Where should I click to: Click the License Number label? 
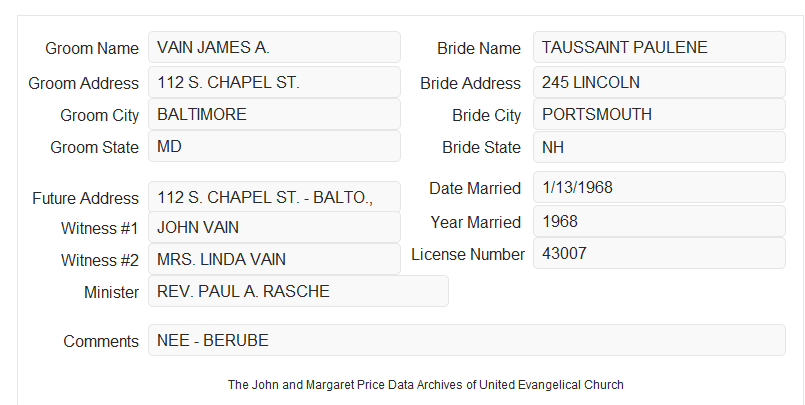pos(468,254)
